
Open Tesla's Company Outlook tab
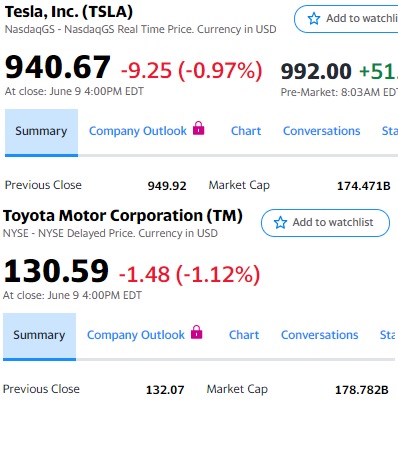138,131
